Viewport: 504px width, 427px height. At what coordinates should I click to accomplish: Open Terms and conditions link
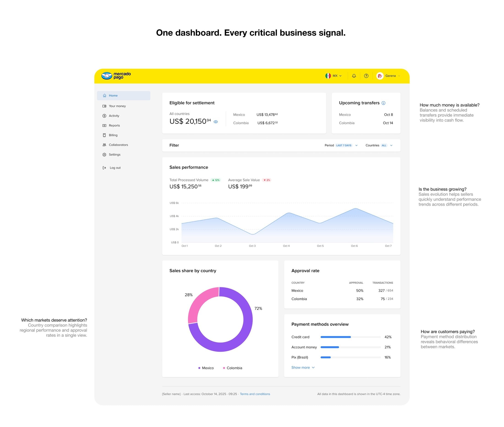(x=255, y=394)
